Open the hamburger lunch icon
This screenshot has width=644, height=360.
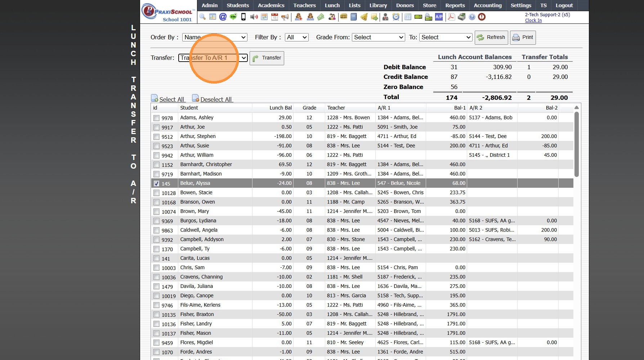[x=344, y=17]
